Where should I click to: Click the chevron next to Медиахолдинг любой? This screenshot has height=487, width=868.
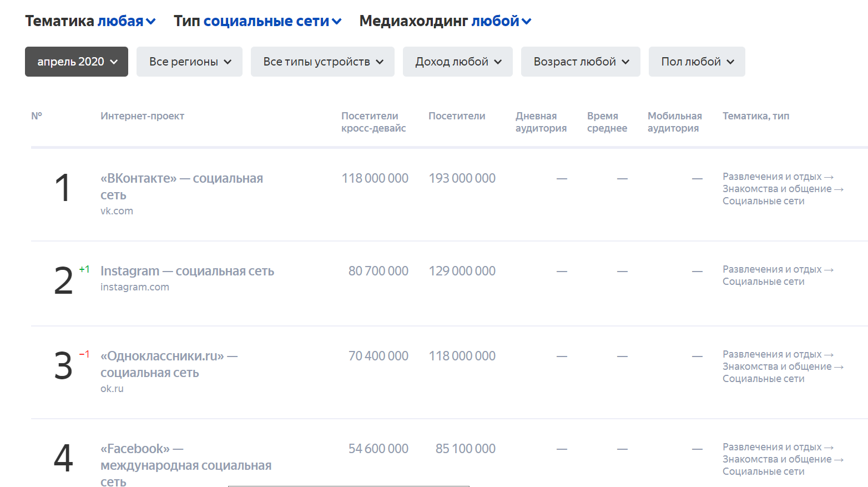point(527,21)
